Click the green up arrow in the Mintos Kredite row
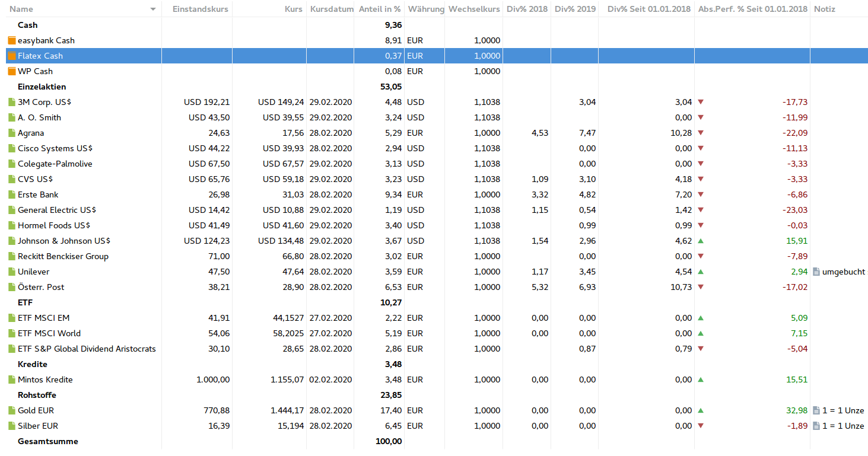This screenshot has height=456, width=868. click(701, 380)
